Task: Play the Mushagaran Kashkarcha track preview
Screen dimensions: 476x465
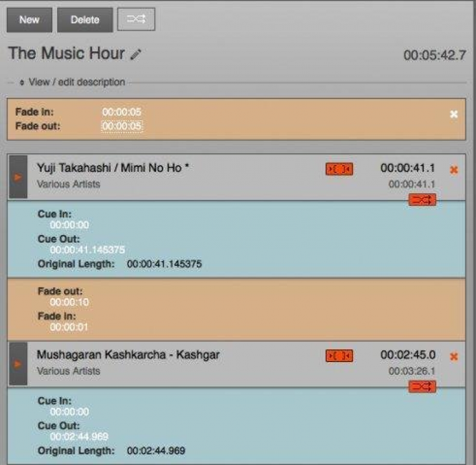Action: point(18,364)
